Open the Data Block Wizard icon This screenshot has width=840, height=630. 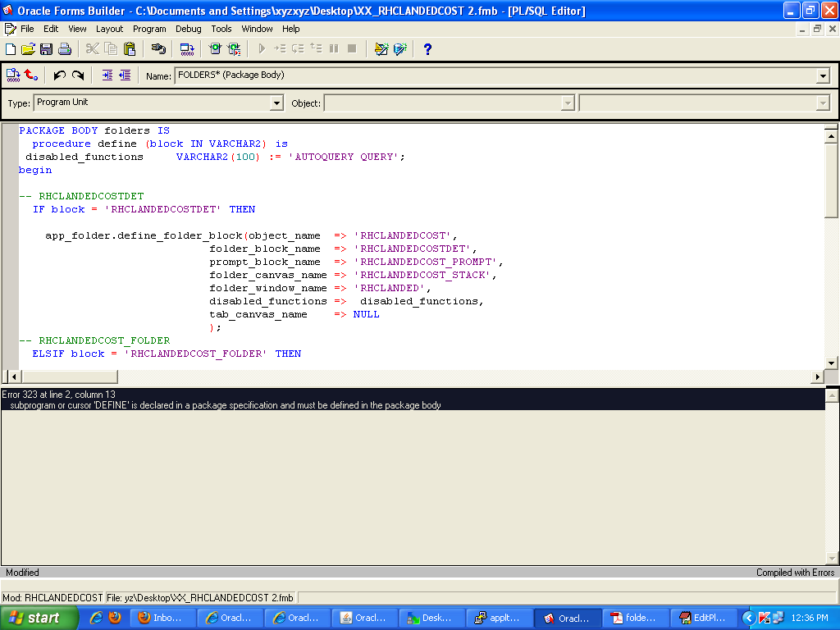point(400,49)
